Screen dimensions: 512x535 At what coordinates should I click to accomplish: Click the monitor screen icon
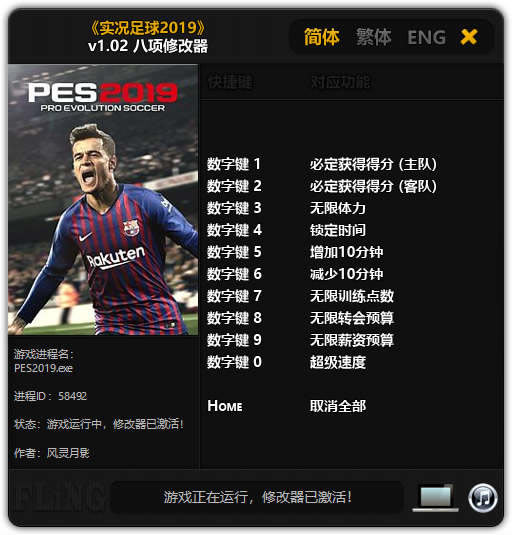436,498
